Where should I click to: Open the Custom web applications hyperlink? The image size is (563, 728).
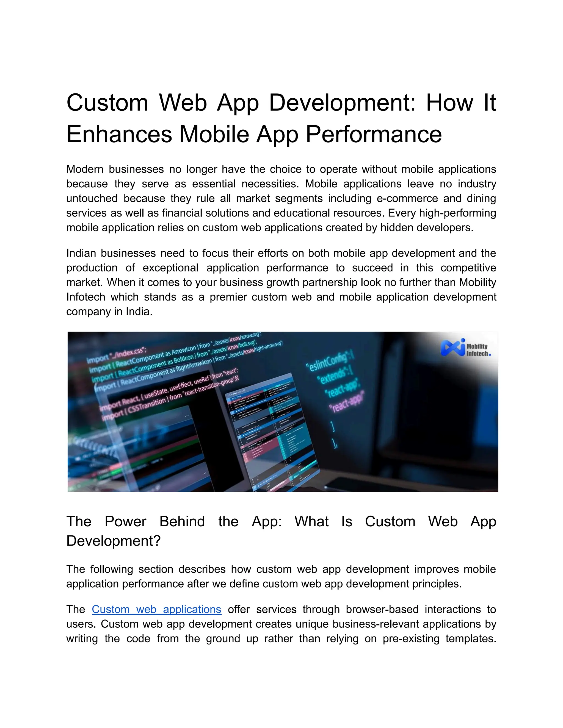point(156,609)
